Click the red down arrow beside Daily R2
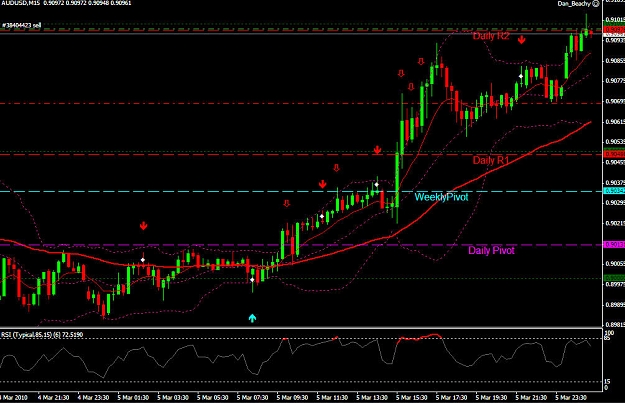The height and width of the screenshot is (404, 625). (x=521, y=39)
